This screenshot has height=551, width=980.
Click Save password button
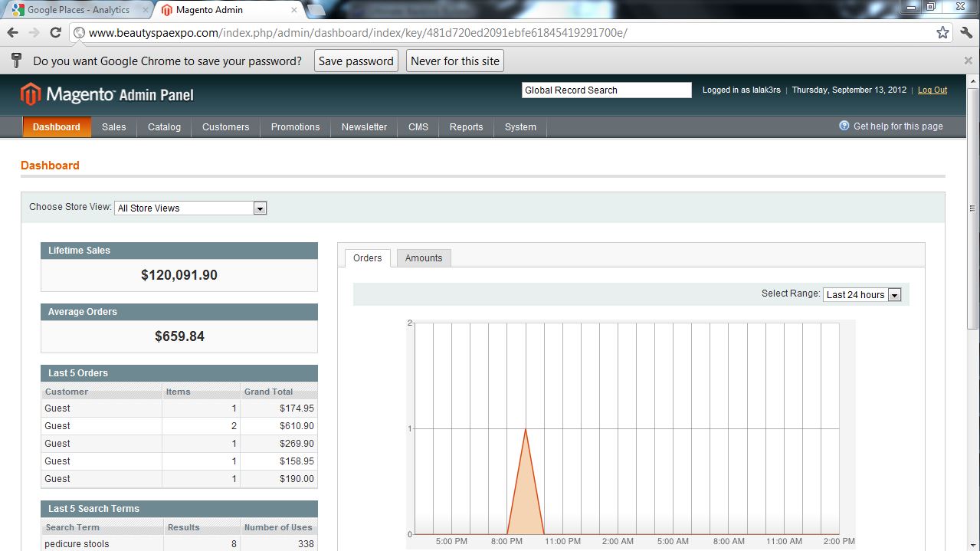point(356,61)
